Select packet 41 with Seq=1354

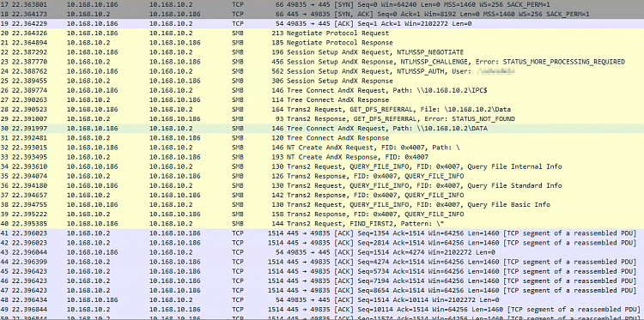[322, 233]
